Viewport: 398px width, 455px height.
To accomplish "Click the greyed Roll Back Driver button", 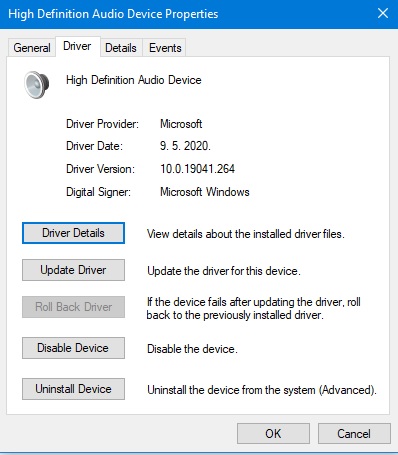I will tap(73, 307).
